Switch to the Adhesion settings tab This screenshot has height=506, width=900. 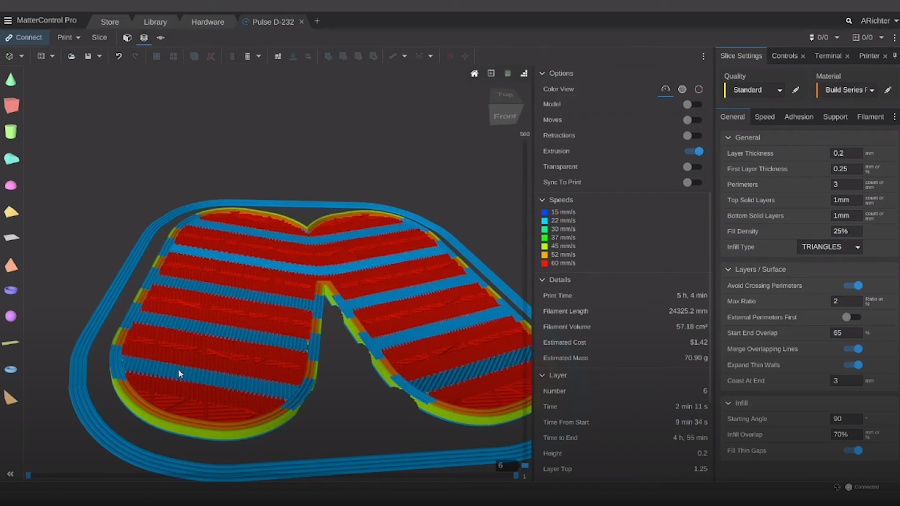[x=798, y=117]
